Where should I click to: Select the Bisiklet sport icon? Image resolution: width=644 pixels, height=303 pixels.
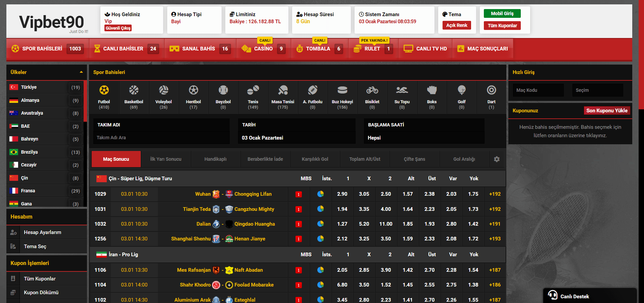(x=372, y=90)
